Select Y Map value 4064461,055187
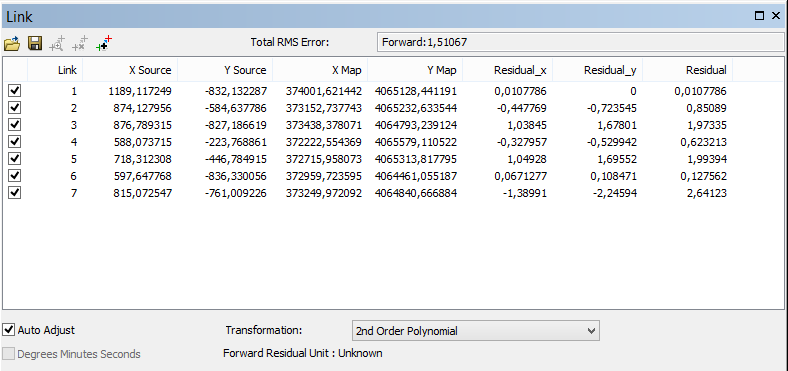Viewport: 788px width, 371px height. (416, 176)
